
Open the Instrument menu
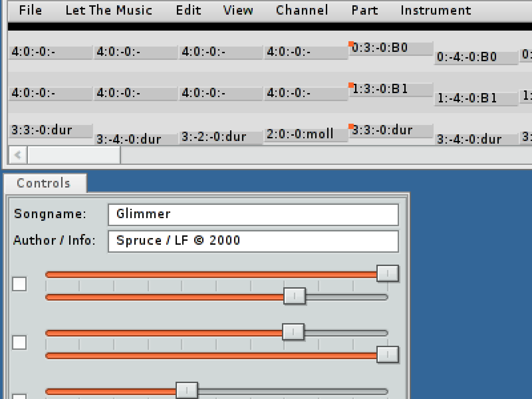436,10
